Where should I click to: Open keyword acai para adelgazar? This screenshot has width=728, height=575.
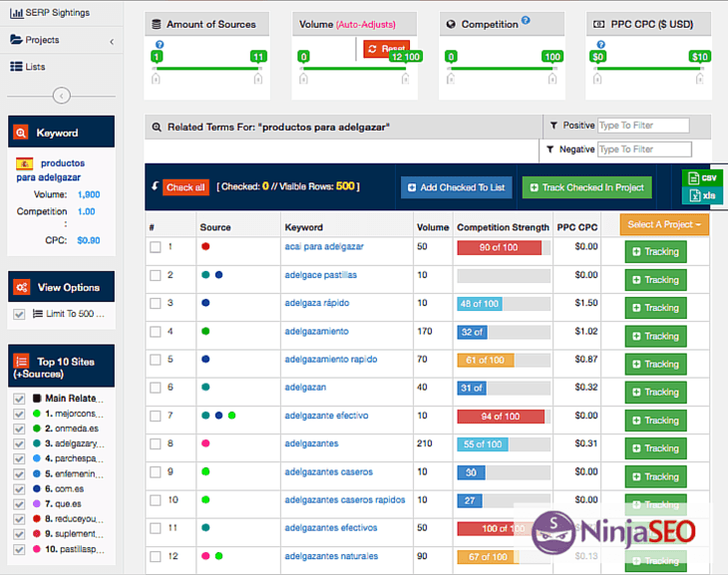click(324, 246)
